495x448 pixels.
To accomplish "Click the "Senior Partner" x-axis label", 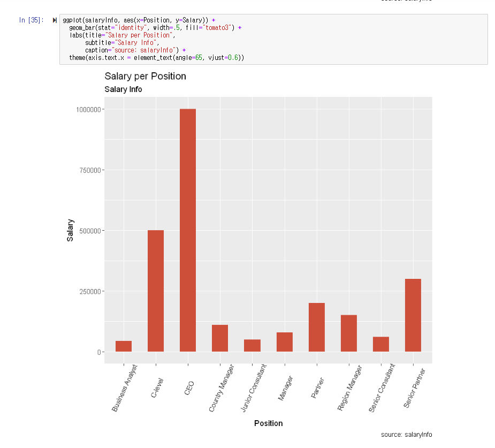I will coord(415,388).
